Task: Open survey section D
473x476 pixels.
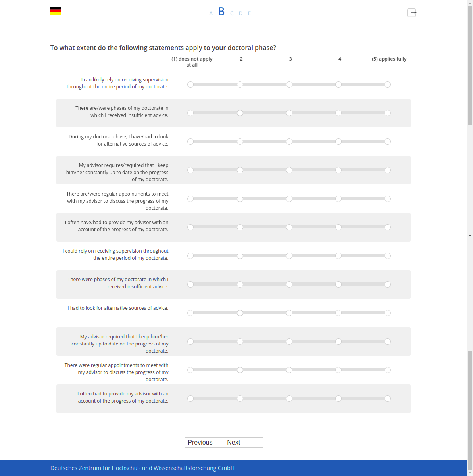Action: [240, 13]
